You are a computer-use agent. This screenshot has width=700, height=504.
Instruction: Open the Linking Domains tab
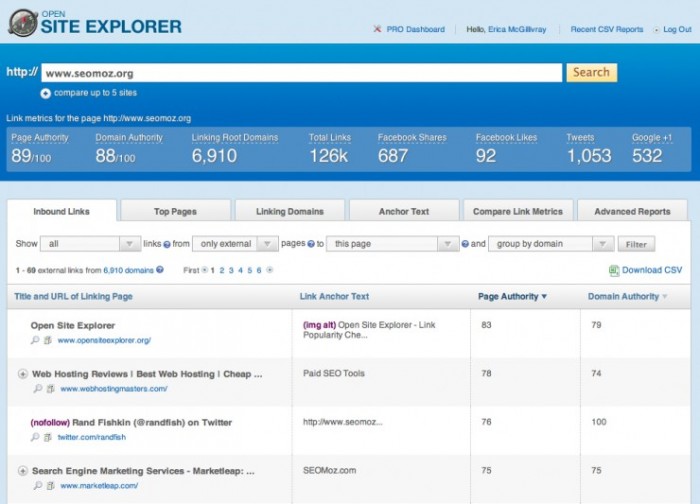tap(290, 211)
